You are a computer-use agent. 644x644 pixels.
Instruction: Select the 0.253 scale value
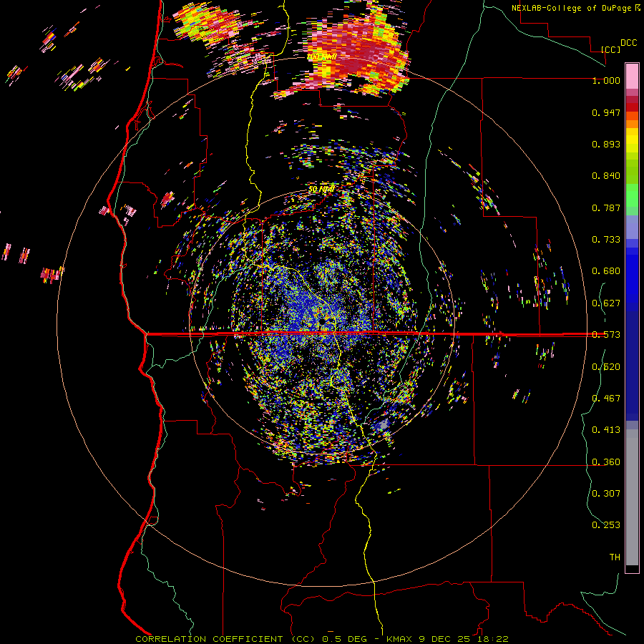click(x=606, y=525)
